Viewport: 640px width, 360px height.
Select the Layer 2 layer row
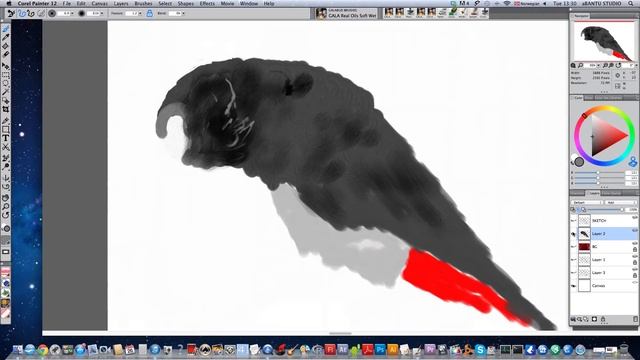coord(604,234)
